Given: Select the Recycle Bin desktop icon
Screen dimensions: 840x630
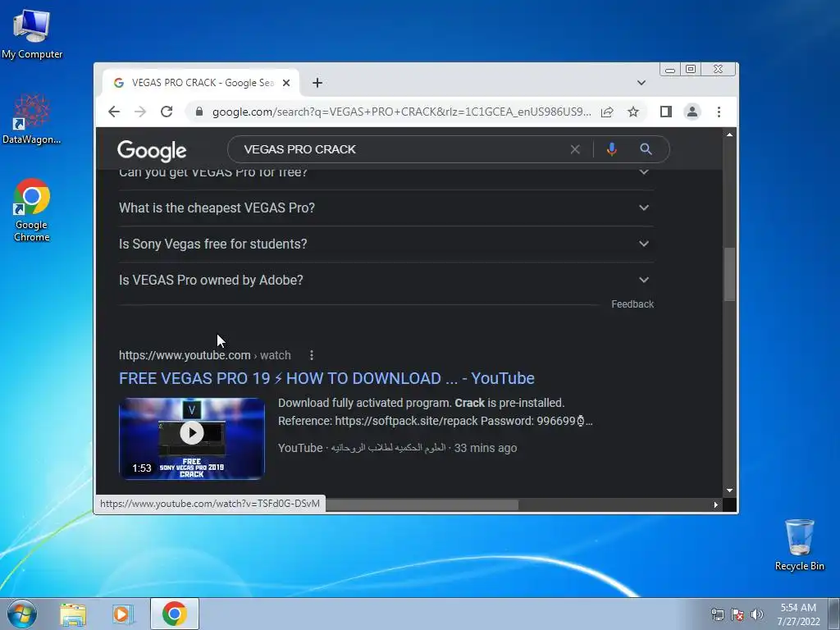Looking at the screenshot, I should tap(799, 545).
